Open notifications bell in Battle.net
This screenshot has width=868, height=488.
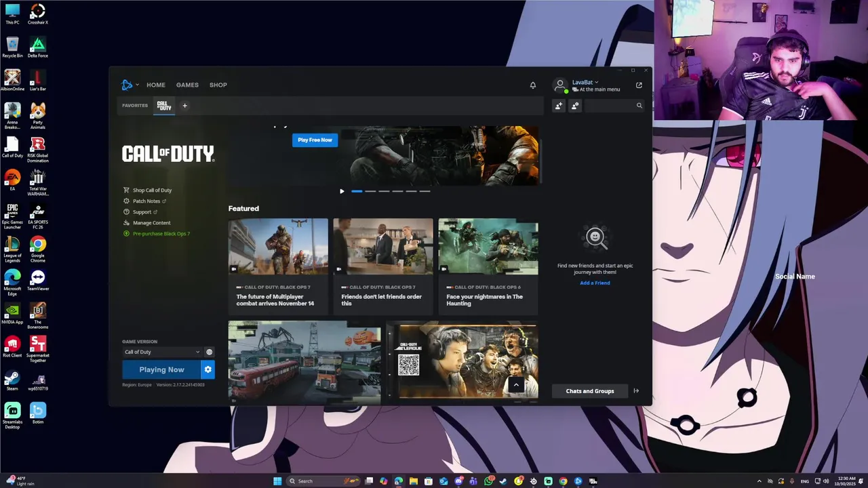click(x=533, y=85)
